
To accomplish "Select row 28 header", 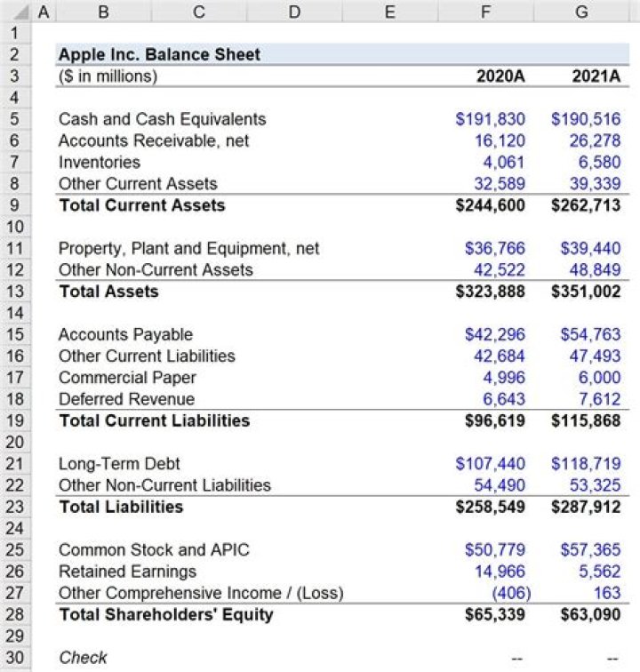I will pyautogui.click(x=17, y=614).
